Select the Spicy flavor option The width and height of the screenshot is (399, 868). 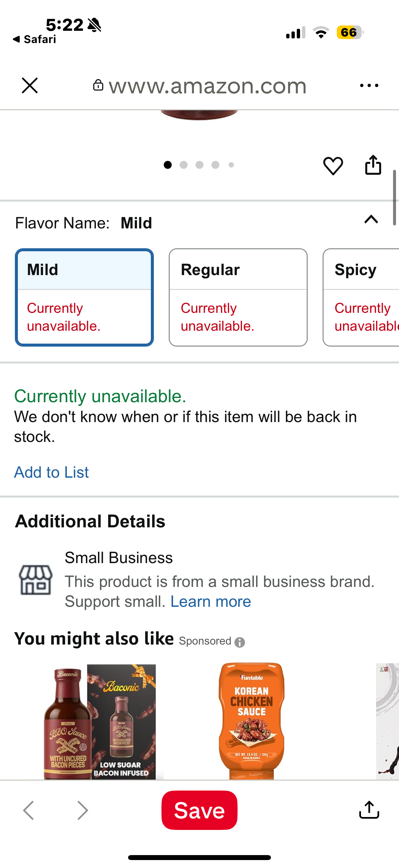(361, 297)
